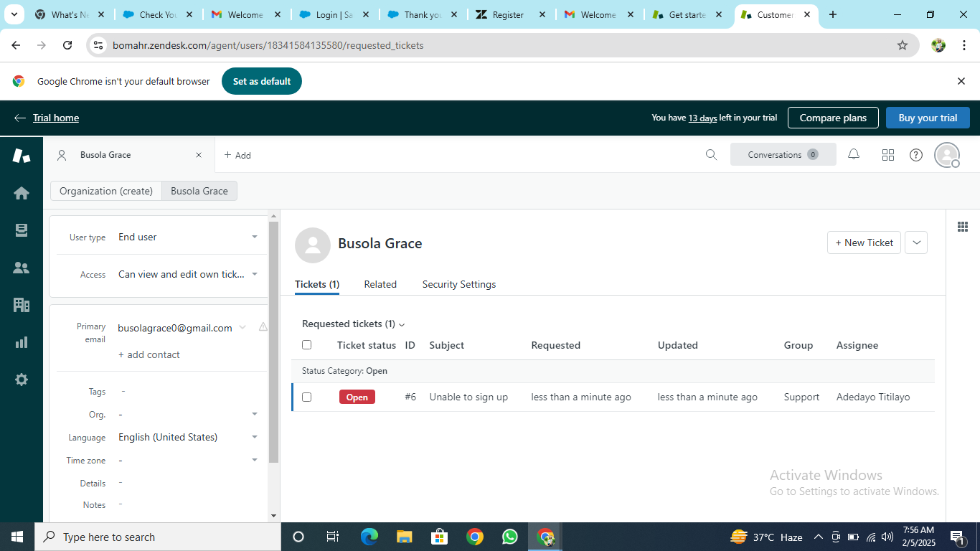Select the Organization (create) breadcrumb tab

[x=106, y=191]
